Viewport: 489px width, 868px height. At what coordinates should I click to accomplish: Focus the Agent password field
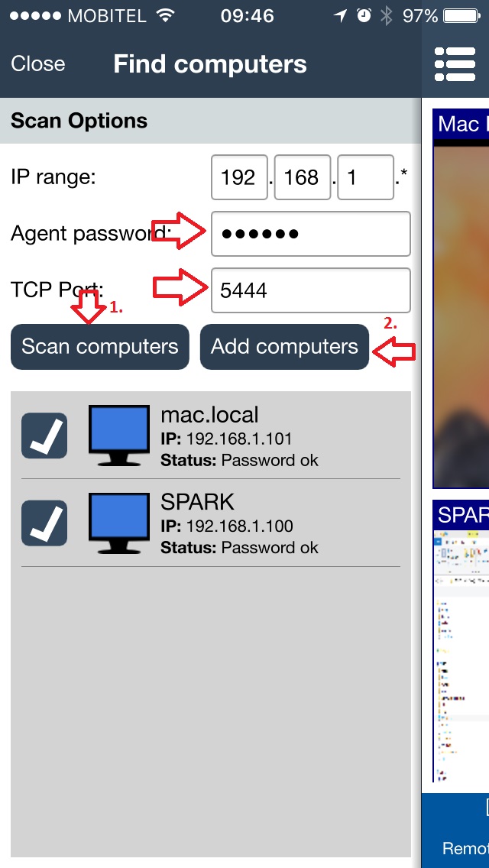click(311, 234)
